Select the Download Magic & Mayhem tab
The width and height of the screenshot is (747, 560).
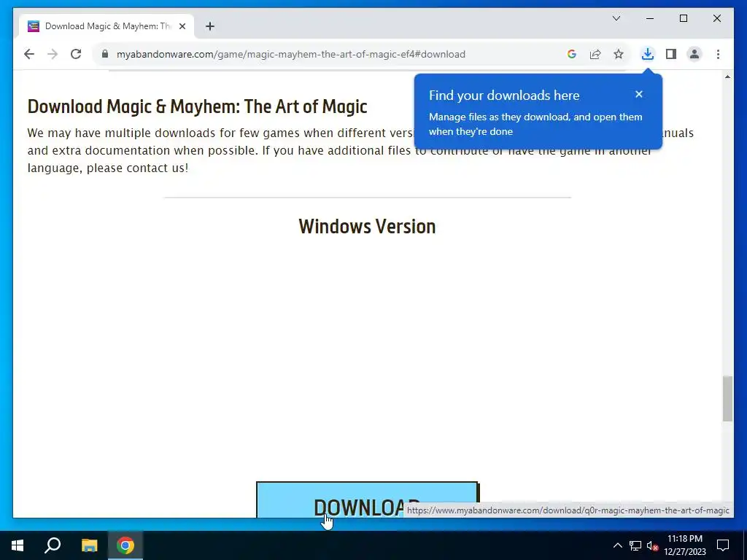click(107, 26)
